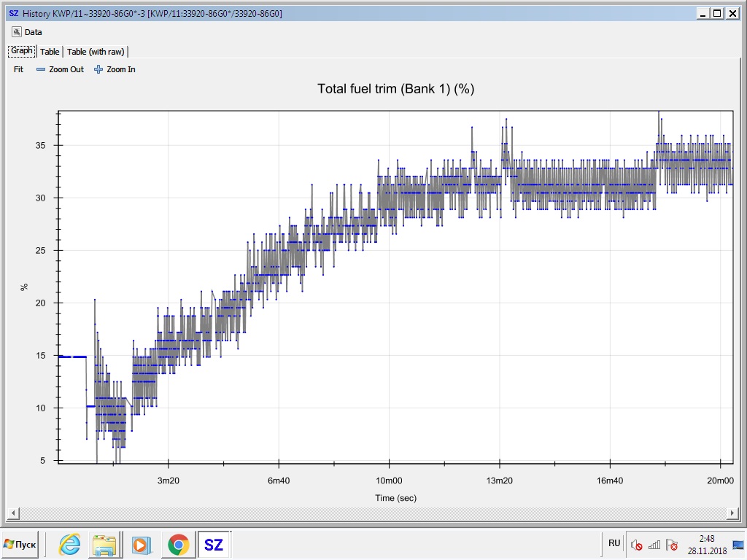Click the SZ icon in title bar

pyautogui.click(x=13, y=13)
